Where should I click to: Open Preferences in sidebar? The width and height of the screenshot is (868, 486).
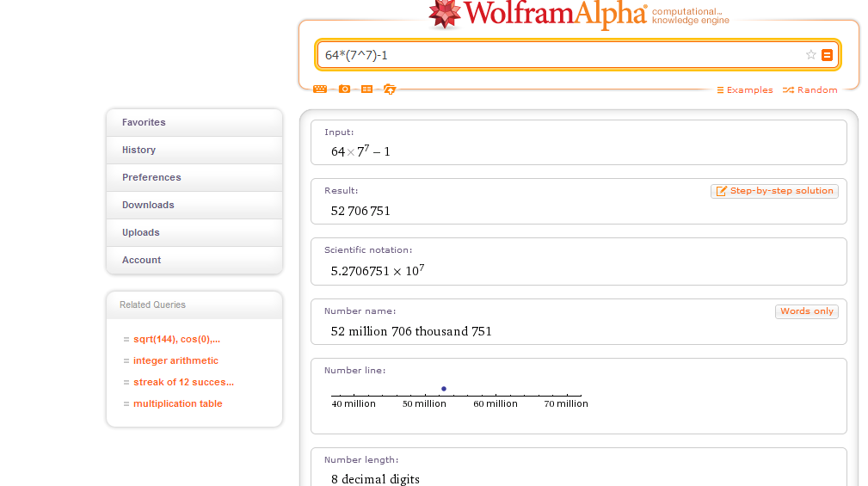[x=194, y=178]
